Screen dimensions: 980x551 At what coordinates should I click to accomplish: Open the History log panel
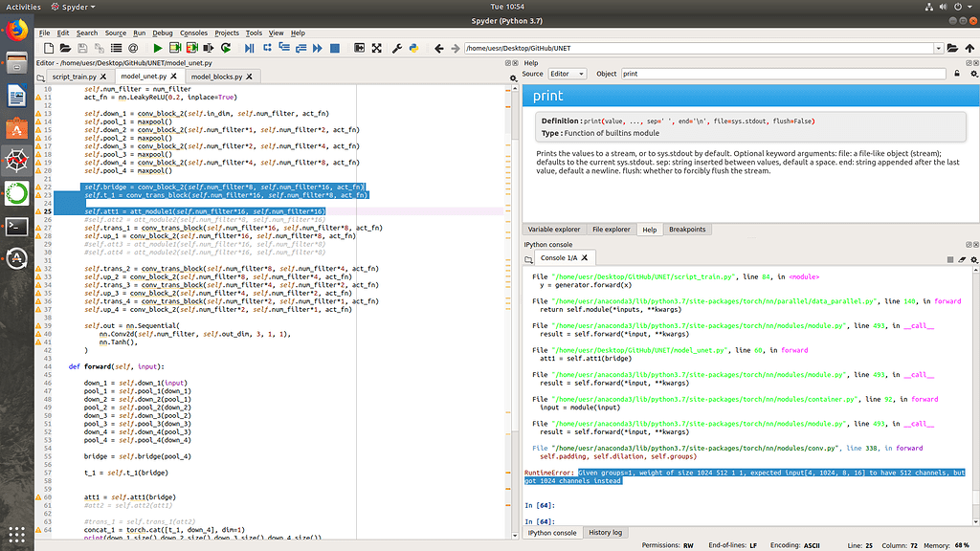pyautogui.click(x=608, y=533)
